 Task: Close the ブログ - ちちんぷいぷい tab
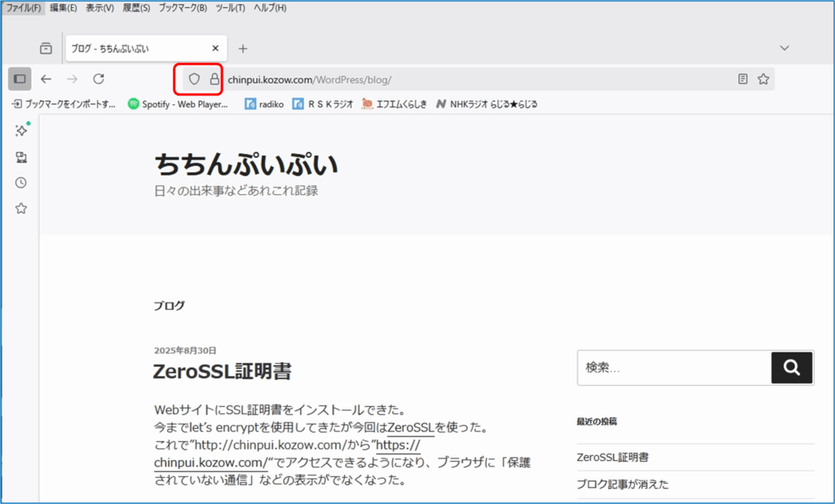tap(215, 48)
